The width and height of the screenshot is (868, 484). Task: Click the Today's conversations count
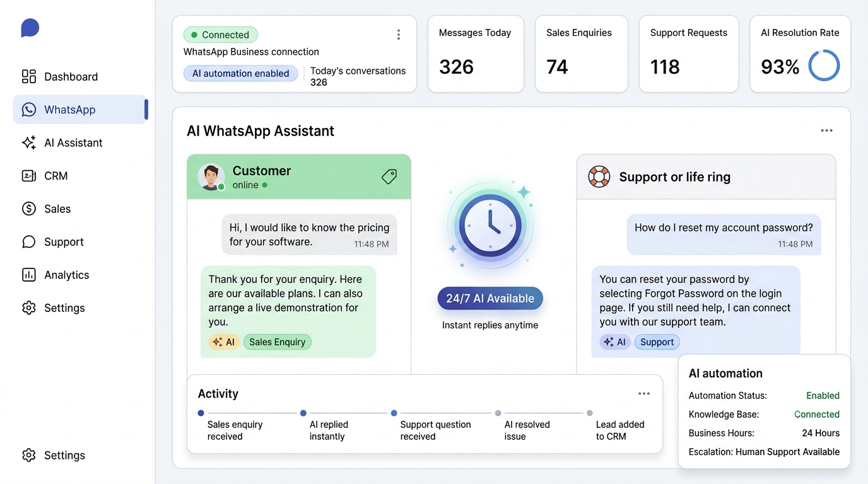pos(319,83)
